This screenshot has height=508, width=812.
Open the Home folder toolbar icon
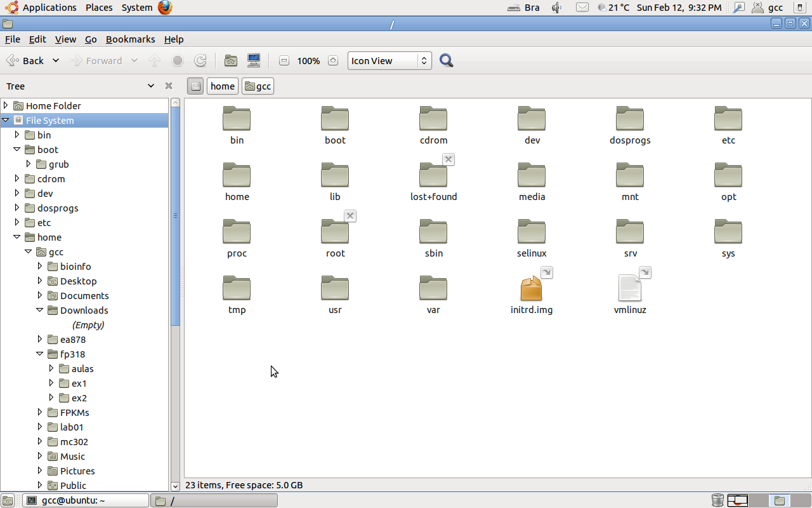point(231,61)
